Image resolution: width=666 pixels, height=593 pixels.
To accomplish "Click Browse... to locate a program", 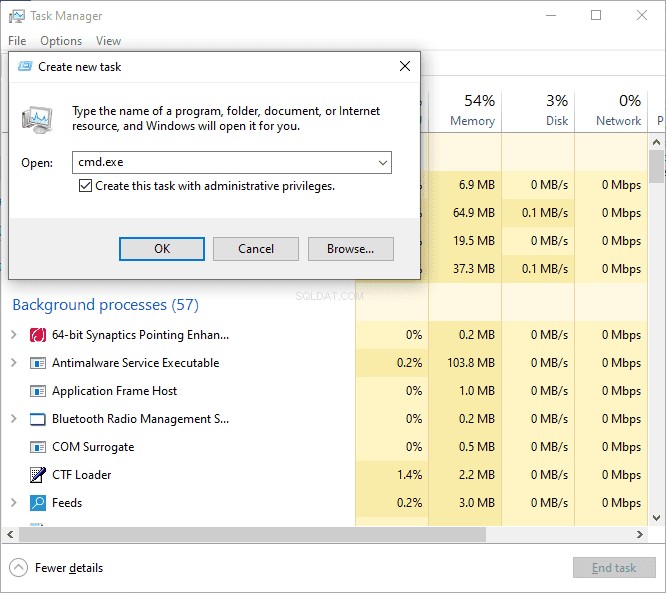I will pos(350,249).
